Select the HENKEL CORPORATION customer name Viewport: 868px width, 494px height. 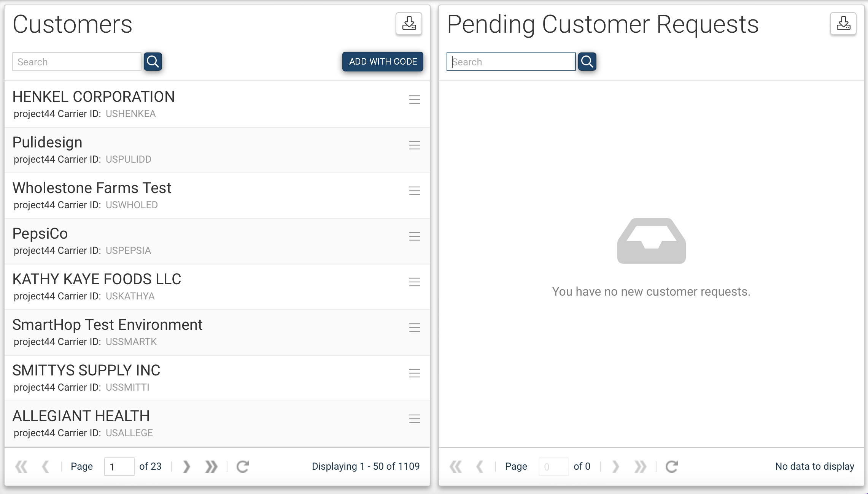pyautogui.click(x=94, y=97)
